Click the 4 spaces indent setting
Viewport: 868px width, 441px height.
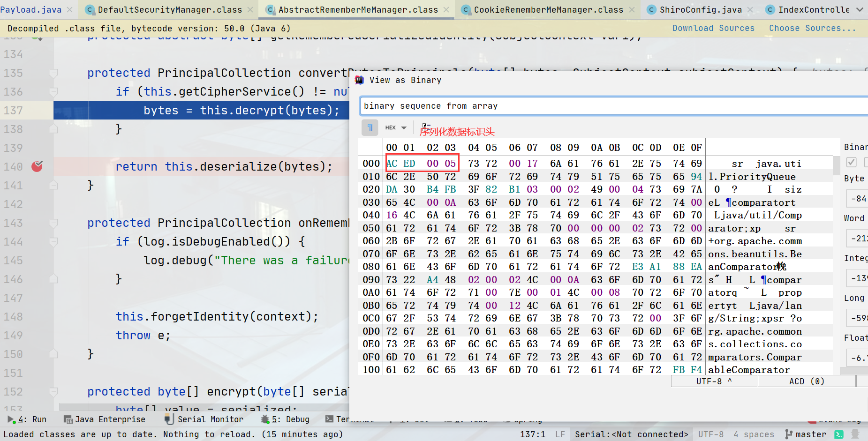(754, 434)
